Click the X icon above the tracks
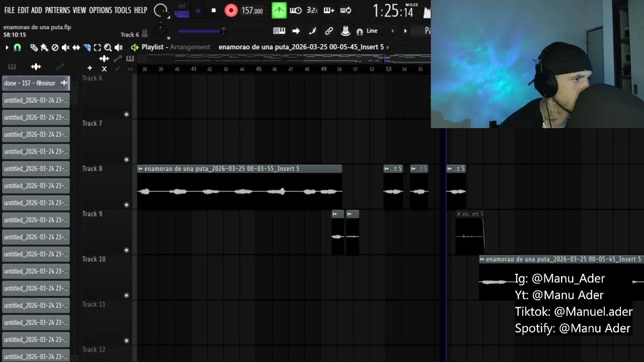This screenshot has height=362, width=644. pos(104,69)
